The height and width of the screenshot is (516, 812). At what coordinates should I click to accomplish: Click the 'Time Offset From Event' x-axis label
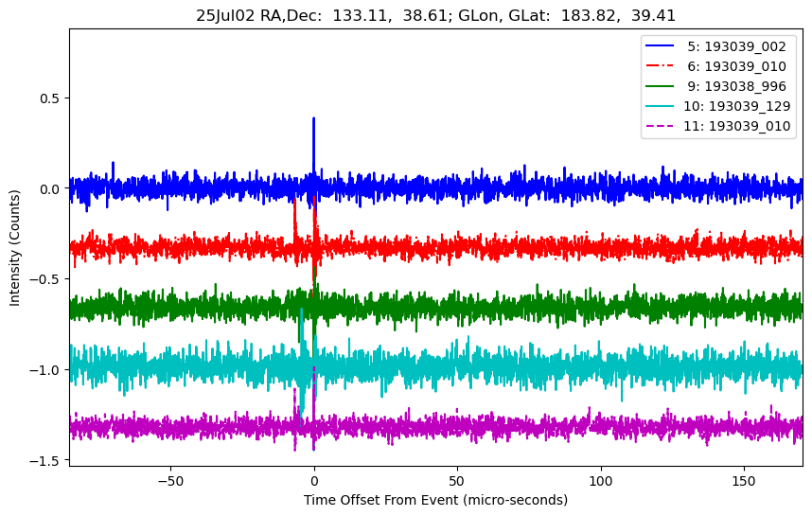pyautogui.click(x=435, y=500)
